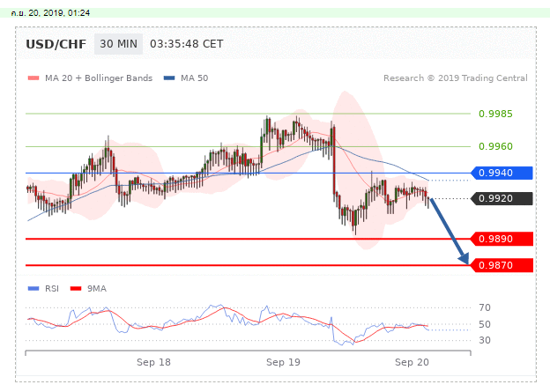Click the Sep 19 date axis label

[283, 362]
